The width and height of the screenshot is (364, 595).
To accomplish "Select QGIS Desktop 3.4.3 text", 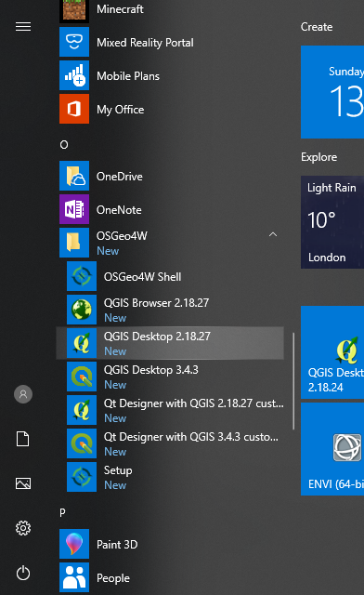I will coord(151,370).
